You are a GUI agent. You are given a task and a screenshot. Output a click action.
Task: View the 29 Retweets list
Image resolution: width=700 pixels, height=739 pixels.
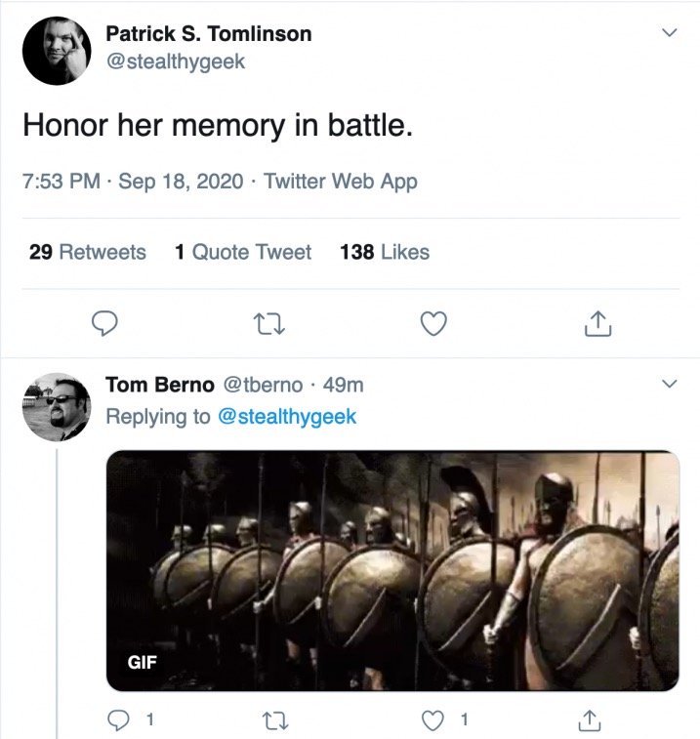click(x=88, y=252)
